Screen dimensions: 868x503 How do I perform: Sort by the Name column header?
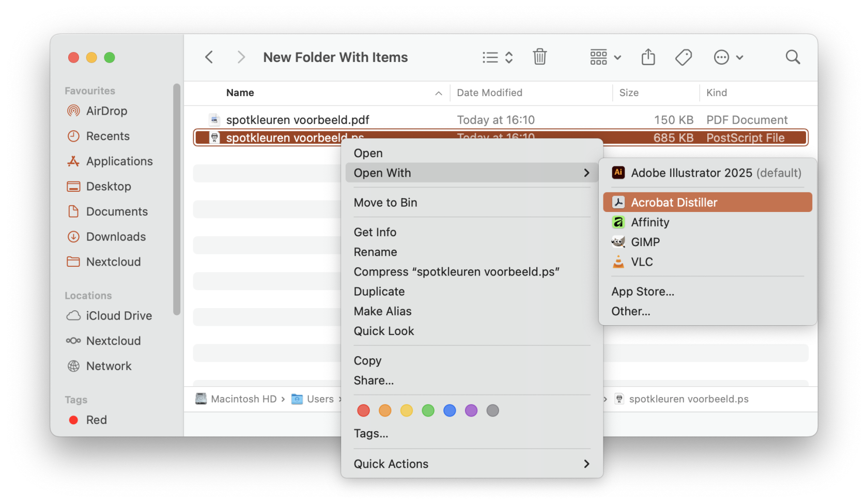[240, 93]
